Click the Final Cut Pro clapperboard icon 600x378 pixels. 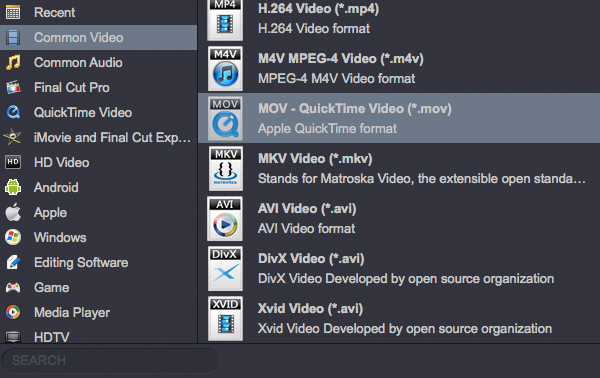(x=13, y=88)
